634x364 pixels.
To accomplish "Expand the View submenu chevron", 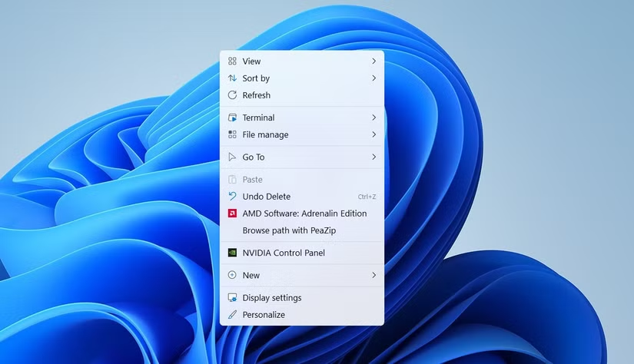I will coord(373,61).
